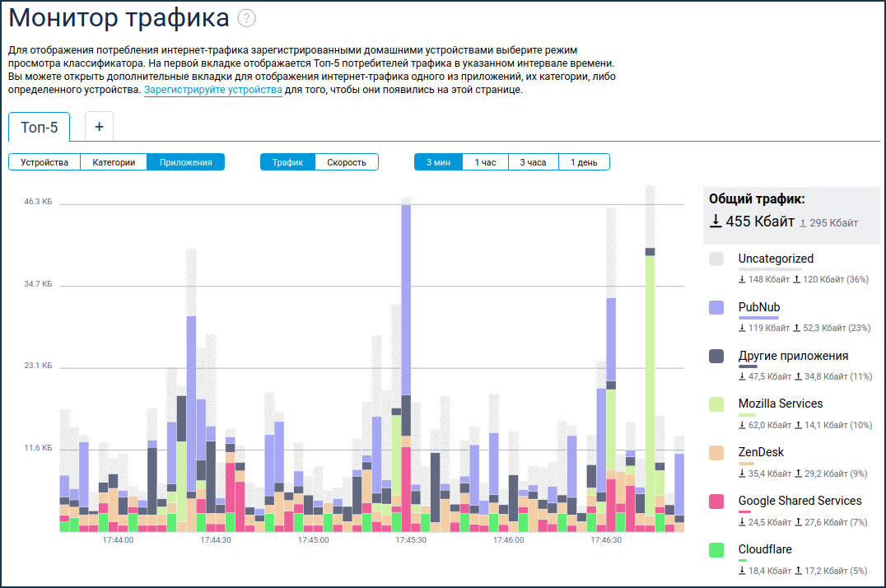This screenshot has width=886, height=588.
Task: Select Трафик display mode
Action: coord(288,162)
